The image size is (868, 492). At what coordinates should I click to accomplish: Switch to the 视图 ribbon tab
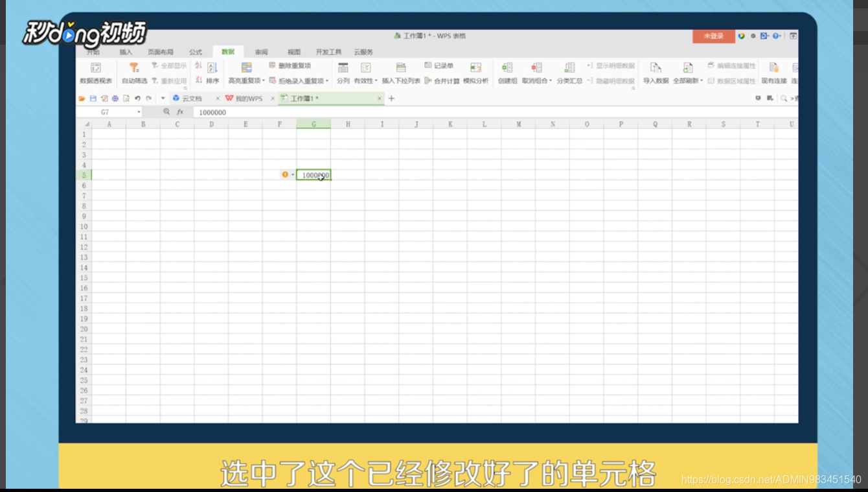(x=294, y=52)
